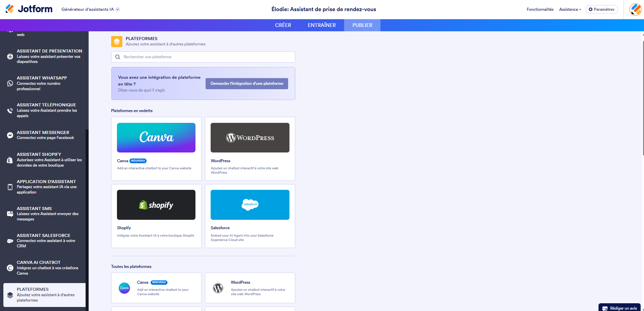Viewport: 644px width, 311px height.
Task: Click the SMS assistant sidebar icon
Action: pos(10,214)
